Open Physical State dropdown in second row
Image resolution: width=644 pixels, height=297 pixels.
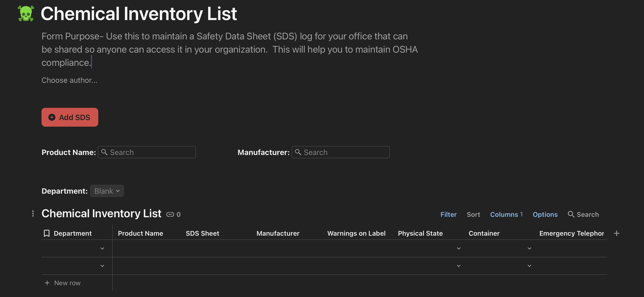coord(458,266)
